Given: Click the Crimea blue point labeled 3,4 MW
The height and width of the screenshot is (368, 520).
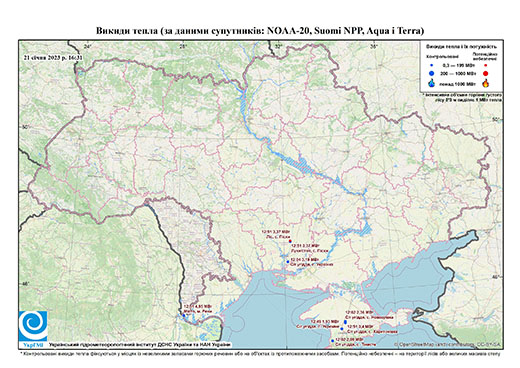Looking at the screenshot, I should pos(342,329).
